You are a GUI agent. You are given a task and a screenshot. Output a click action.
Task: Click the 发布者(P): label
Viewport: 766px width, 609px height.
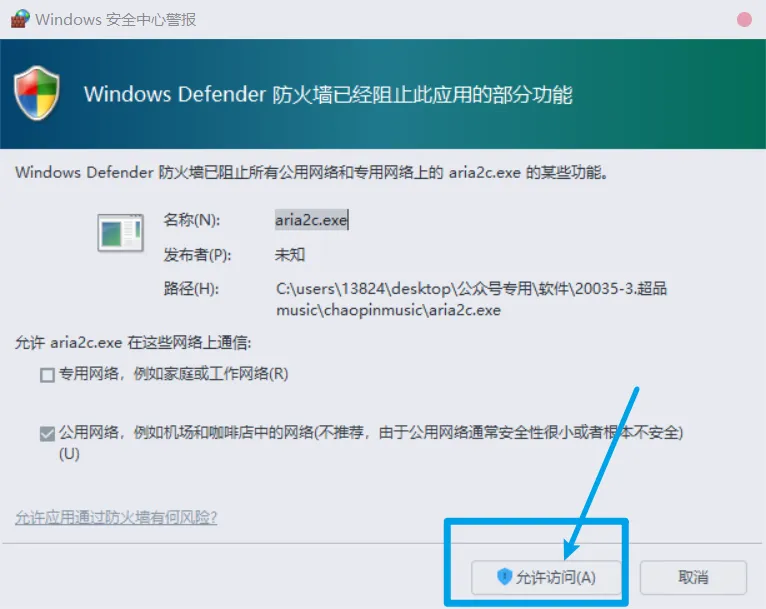197,254
